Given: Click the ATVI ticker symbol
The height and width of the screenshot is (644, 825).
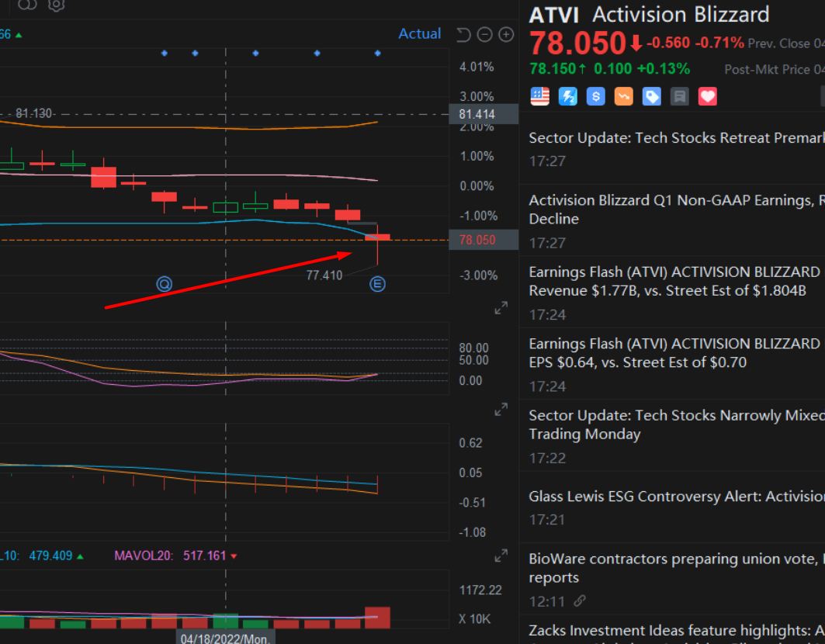Looking at the screenshot, I should (553, 16).
